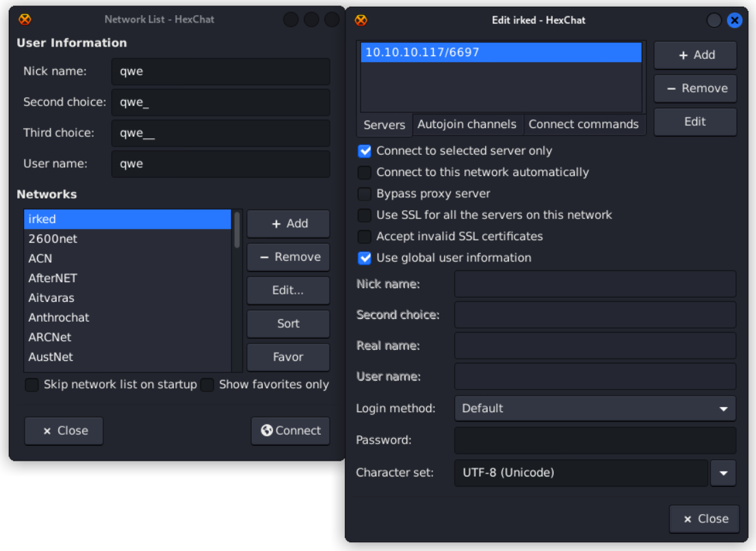756x551 pixels.
Task: Click the Third choice field containing qwe__
Action: point(221,133)
